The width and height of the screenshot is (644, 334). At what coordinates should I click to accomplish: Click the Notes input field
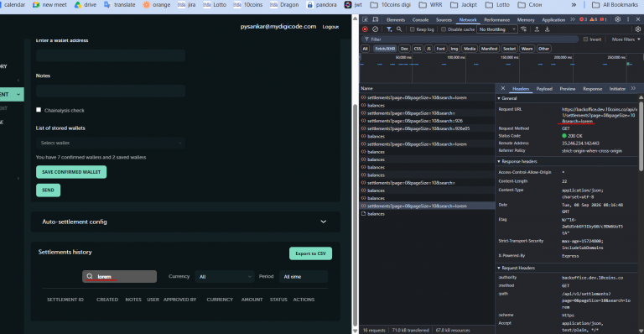click(111, 91)
